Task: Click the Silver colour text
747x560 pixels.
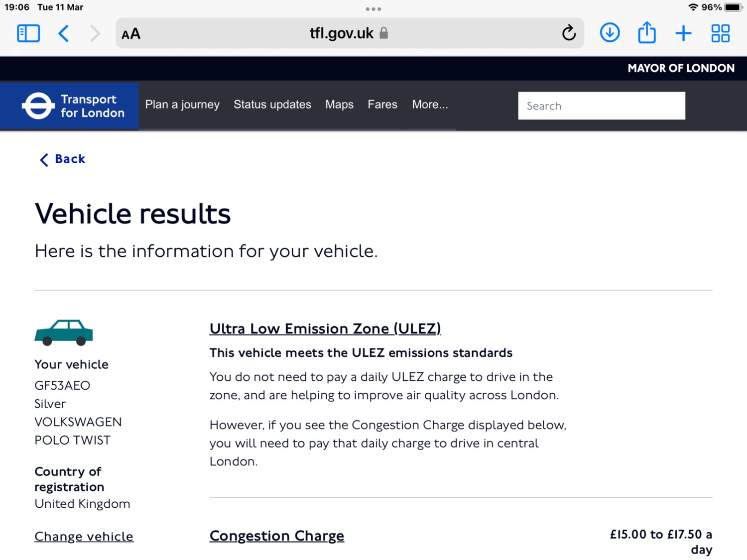Action: pyautogui.click(x=50, y=404)
